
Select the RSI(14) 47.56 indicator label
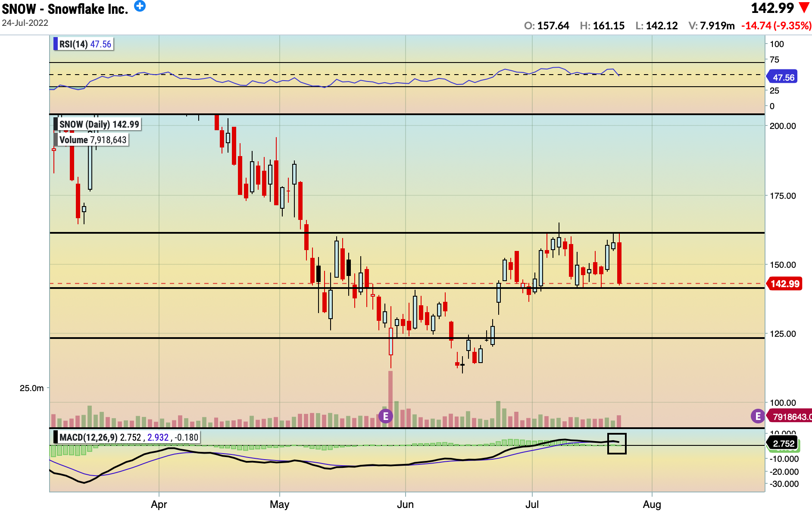click(x=84, y=44)
